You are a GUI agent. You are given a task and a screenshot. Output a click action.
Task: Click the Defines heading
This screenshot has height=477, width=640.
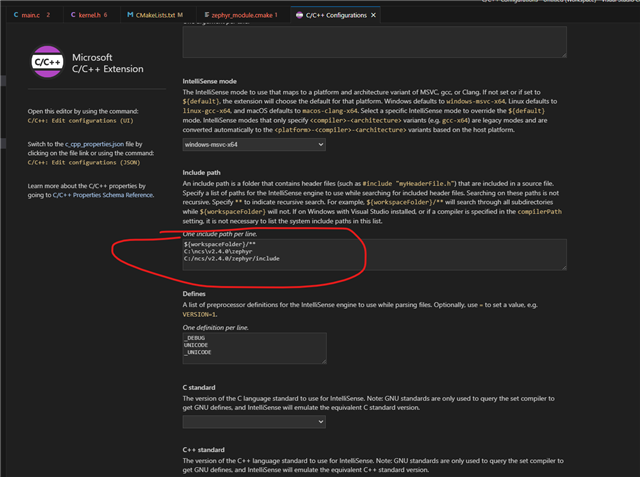point(194,294)
